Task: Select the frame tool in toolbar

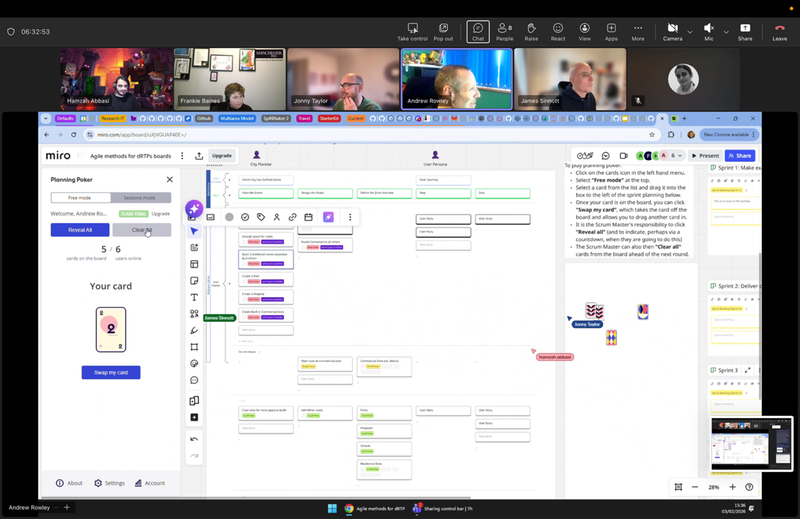Action: click(x=194, y=347)
